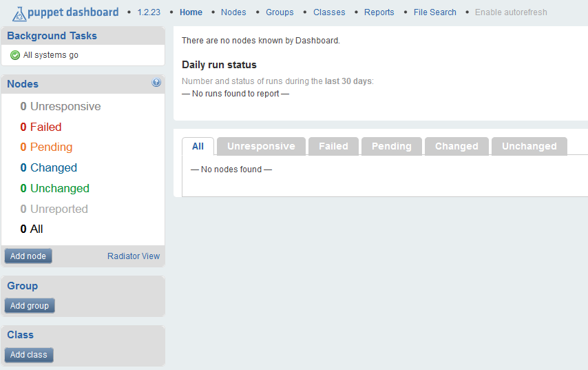Click Enable autorefresh link
This screenshot has height=370, width=588.
pos(511,12)
